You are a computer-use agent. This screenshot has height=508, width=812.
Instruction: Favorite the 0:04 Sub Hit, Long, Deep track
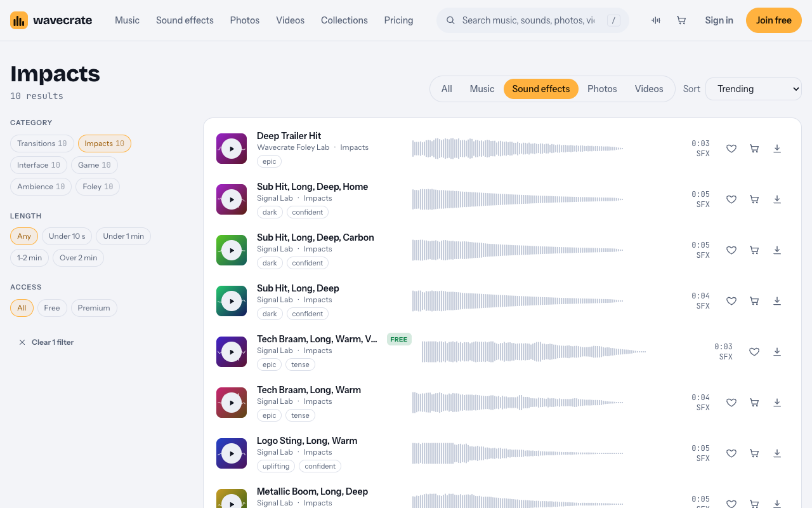pos(731,301)
